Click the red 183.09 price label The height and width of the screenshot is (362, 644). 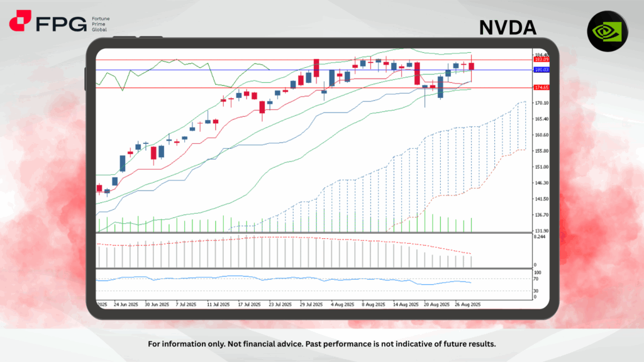(541, 60)
